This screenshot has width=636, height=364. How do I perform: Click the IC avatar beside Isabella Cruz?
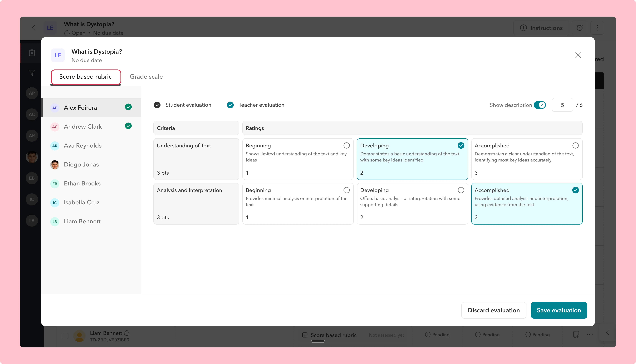[55, 203]
